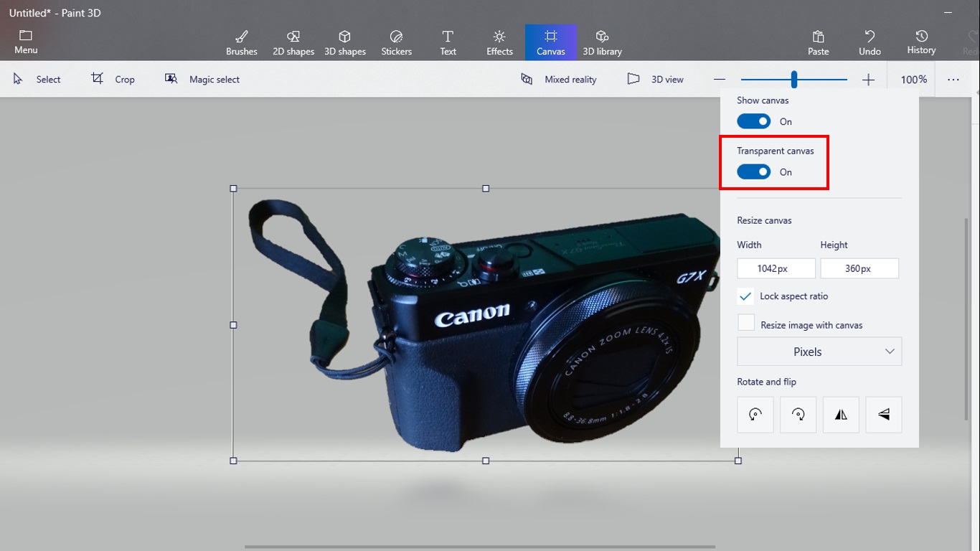This screenshot has width=980, height=551.
Task: Click the bottom-middle canvas resize handle
Action: 486,461
